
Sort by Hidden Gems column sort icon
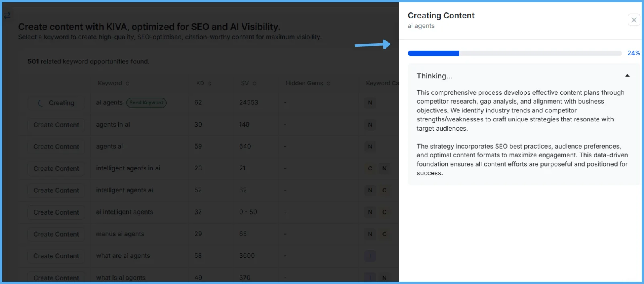[x=329, y=84]
